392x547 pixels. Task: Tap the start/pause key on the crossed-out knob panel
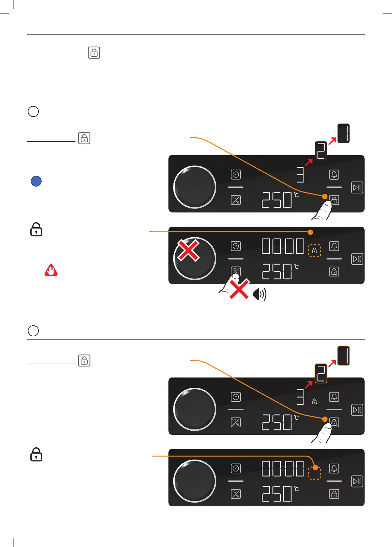pyautogui.click(x=357, y=259)
